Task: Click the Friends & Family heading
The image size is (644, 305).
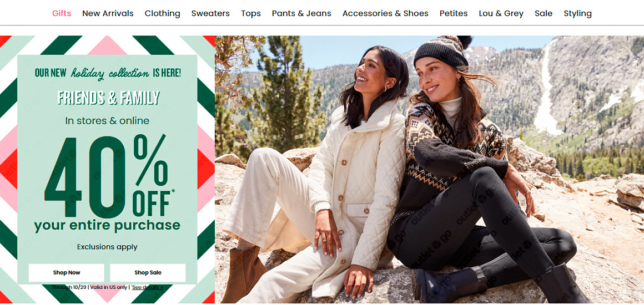Action: click(108, 98)
